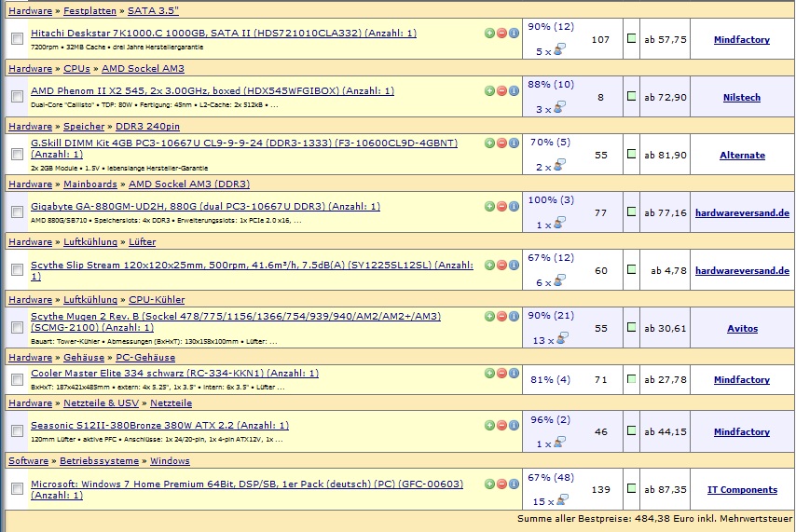The height and width of the screenshot is (532, 796).
Task: Increase quantity with Hitachi Deskstar green plus icon
Action: coord(489,33)
